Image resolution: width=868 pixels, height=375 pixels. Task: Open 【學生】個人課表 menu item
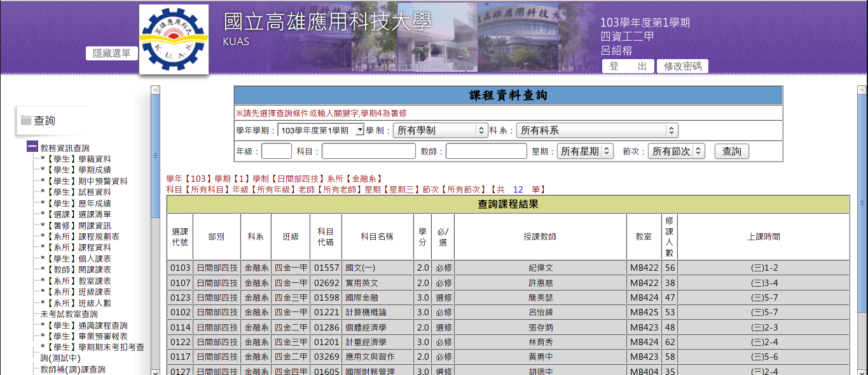tap(76, 259)
